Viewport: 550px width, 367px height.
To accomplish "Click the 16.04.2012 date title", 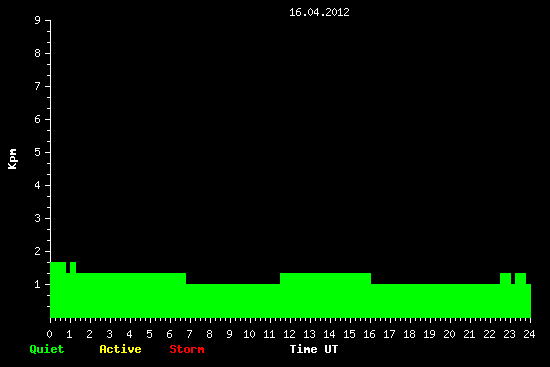I will click(x=319, y=12).
